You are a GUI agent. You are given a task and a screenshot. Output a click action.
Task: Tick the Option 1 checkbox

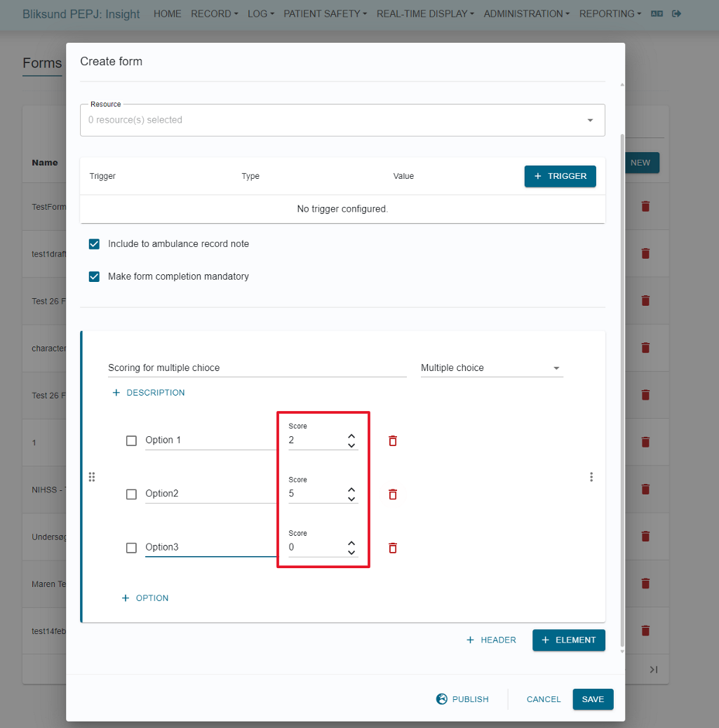point(131,440)
